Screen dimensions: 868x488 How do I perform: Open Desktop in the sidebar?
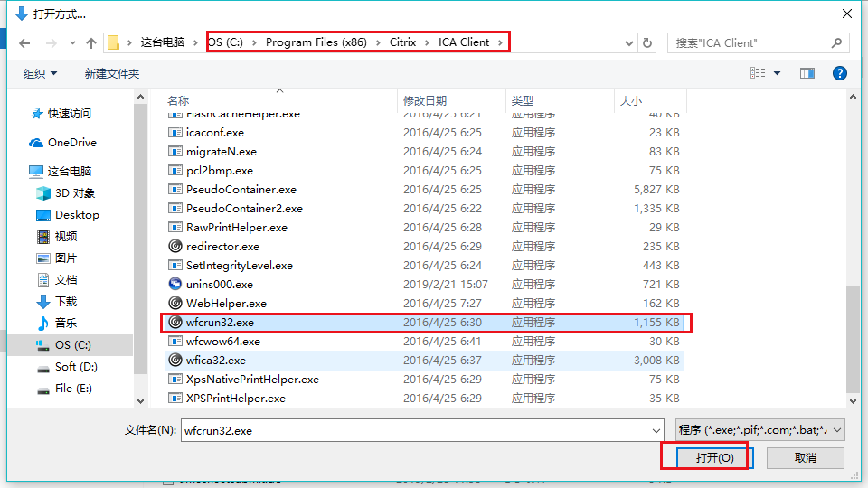68,215
